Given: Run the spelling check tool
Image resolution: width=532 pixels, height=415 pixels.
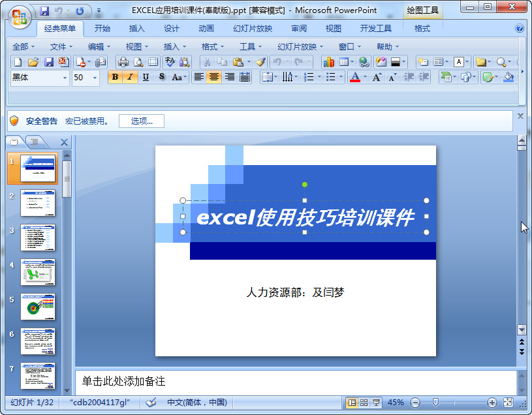Looking at the screenshot, I should [168, 61].
